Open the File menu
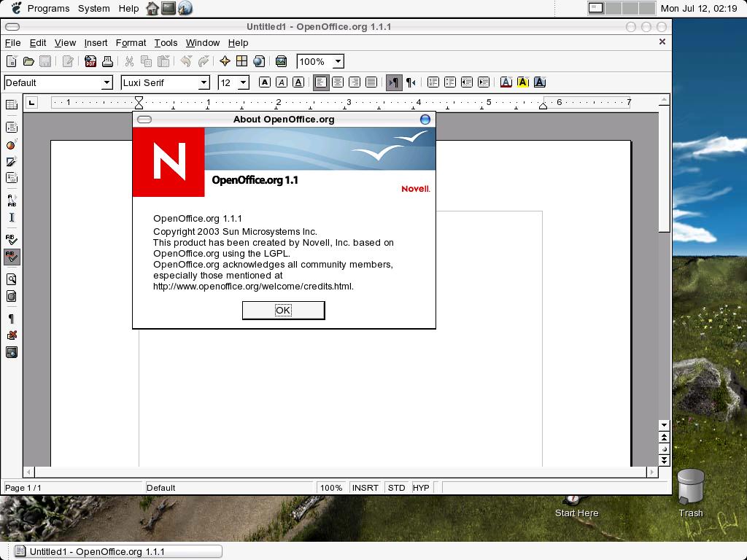 tap(13, 43)
